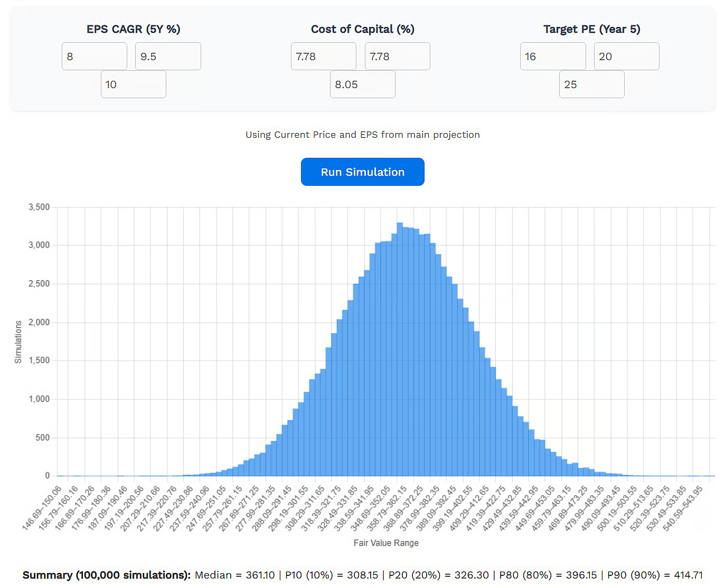Click the EPS CAGR (5Y %) heading

point(133,29)
